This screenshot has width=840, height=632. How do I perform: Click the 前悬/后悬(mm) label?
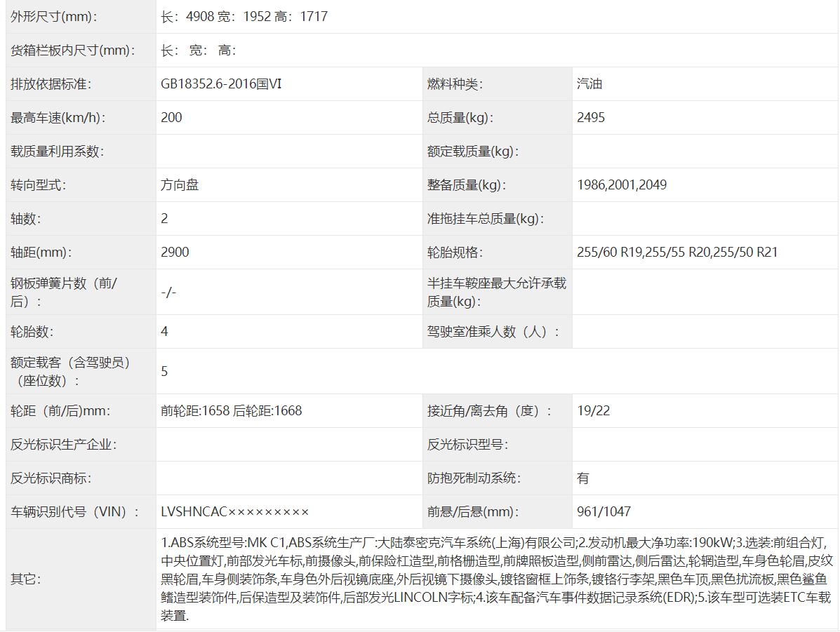pyautogui.click(x=473, y=513)
